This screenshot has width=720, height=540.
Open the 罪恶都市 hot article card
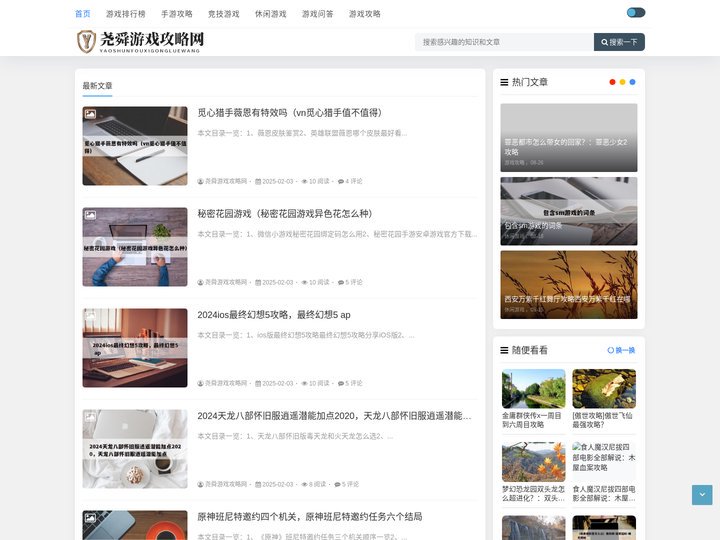(569, 138)
